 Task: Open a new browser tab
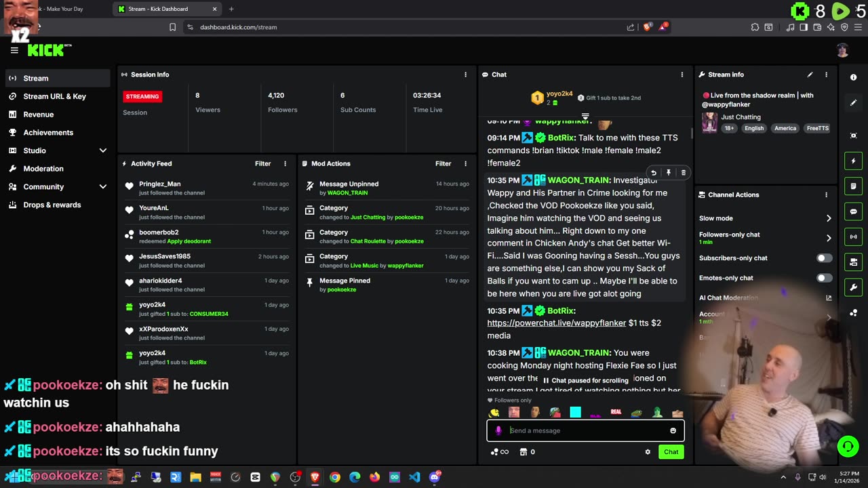pos(231,9)
